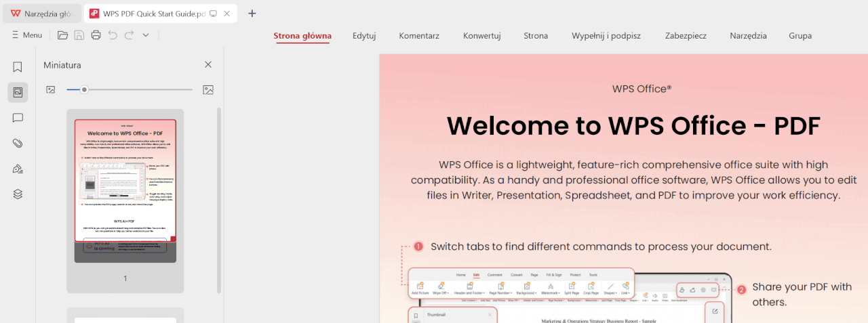Open the Grupa tab
Screen dimensions: 868x323
[x=800, y=36]
